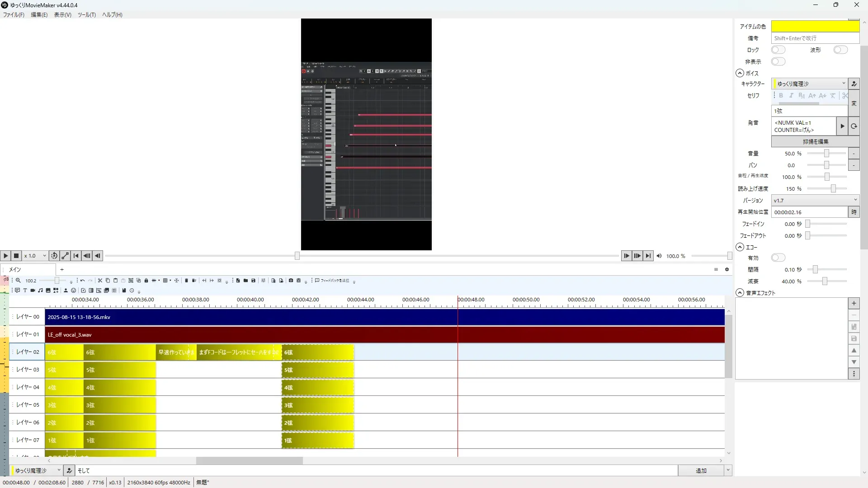The height and width of the screenshot is (488, 868).
Task: Select the メイン timeline tab
Action: (15, 270)
